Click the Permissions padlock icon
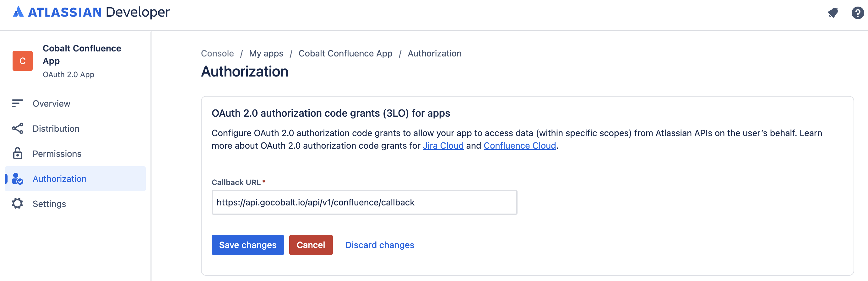This screenshot has width=868, height=281. tap(17, 153)
